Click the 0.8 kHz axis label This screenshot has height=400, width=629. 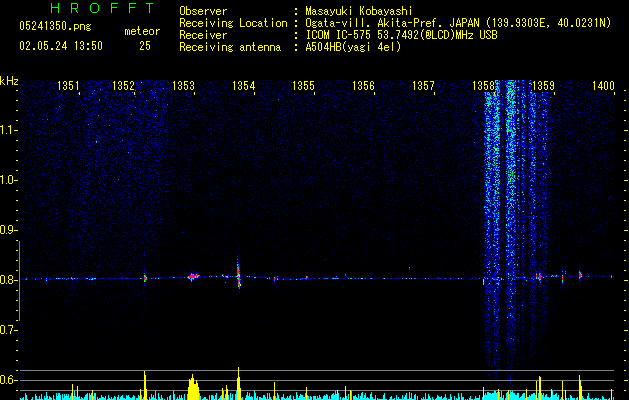[x=8, y=280]
